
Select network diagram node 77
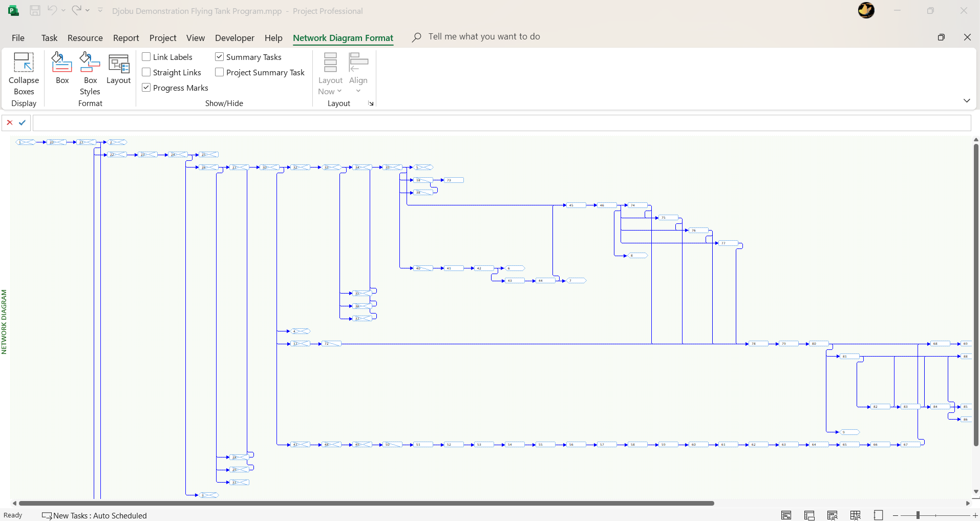pos(728,243)
